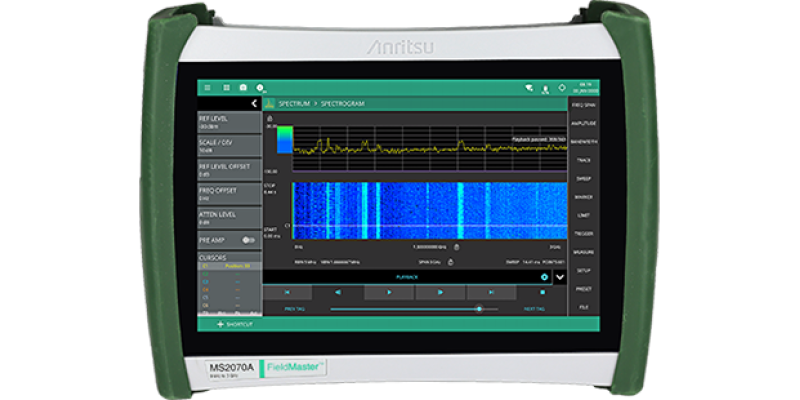Open the MEASURE menu

pyautogui.click(x=583, y=252)
